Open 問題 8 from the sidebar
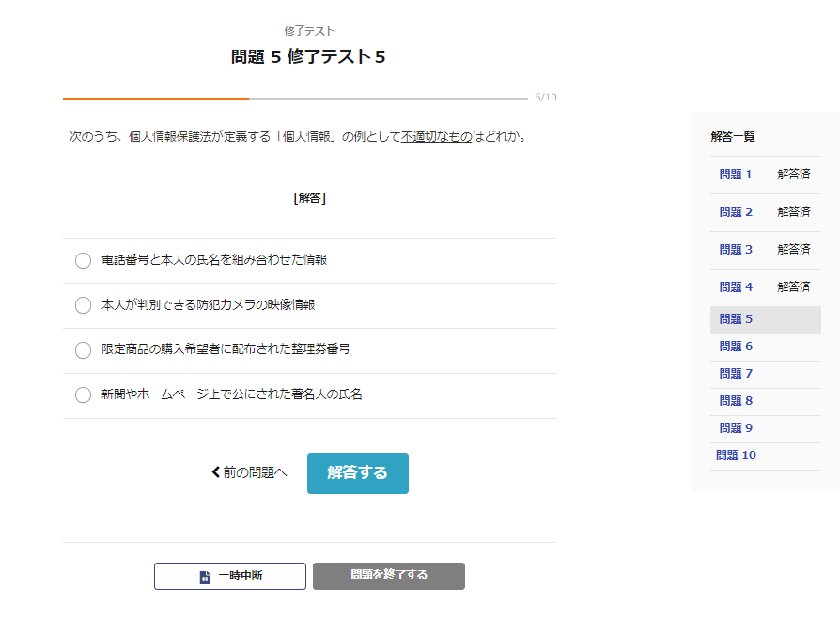 tap(736, 401)
